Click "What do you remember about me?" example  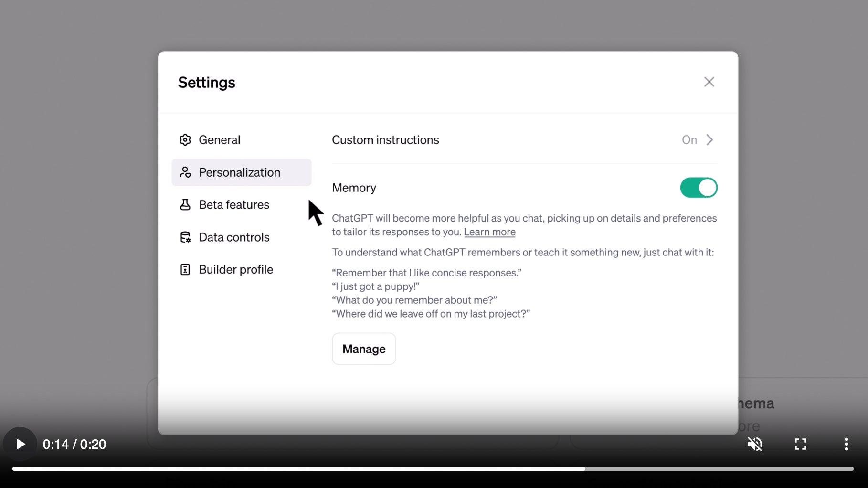click(414, 300)
